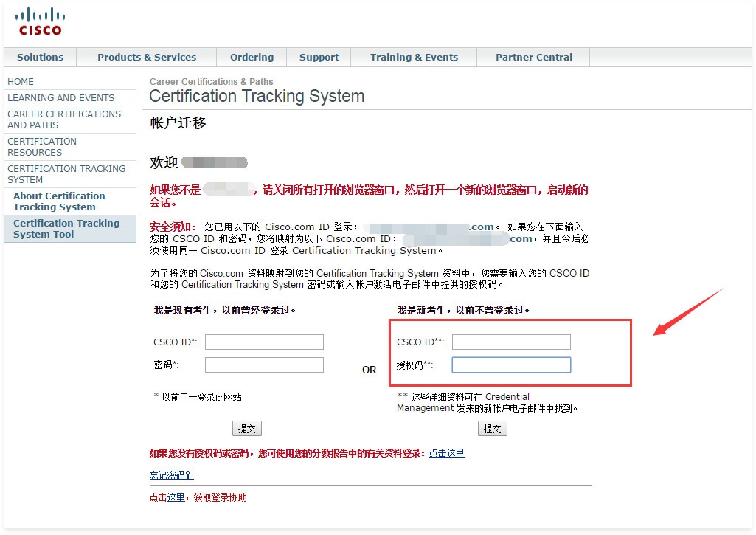The height and width of the screenshot is (535, 756).
Task: Go to HOME in sidebar
Action: (x=21, y=81)
